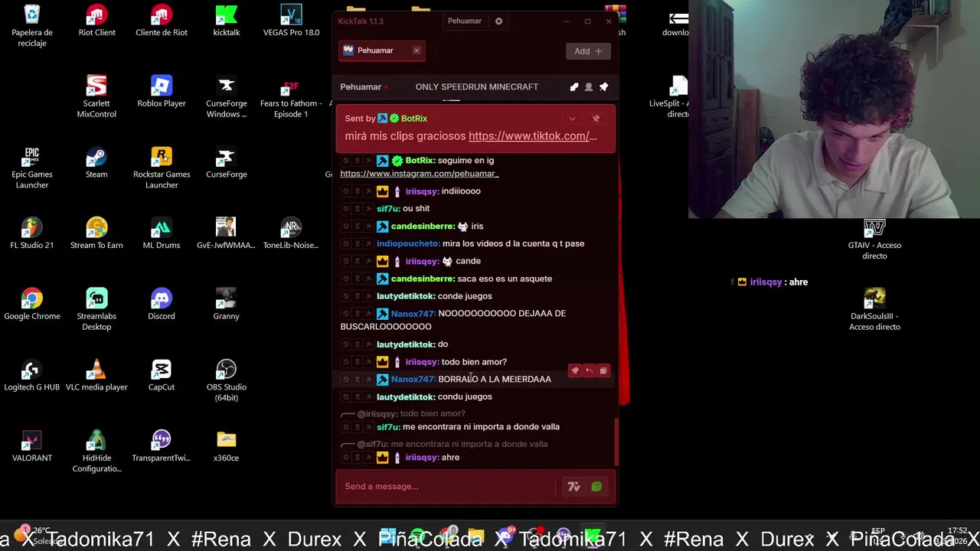The width and height of the screenshot is (980, 551).
Task: Click username Nanox747 in NOOOO message
Action: [x=413, y=314]
